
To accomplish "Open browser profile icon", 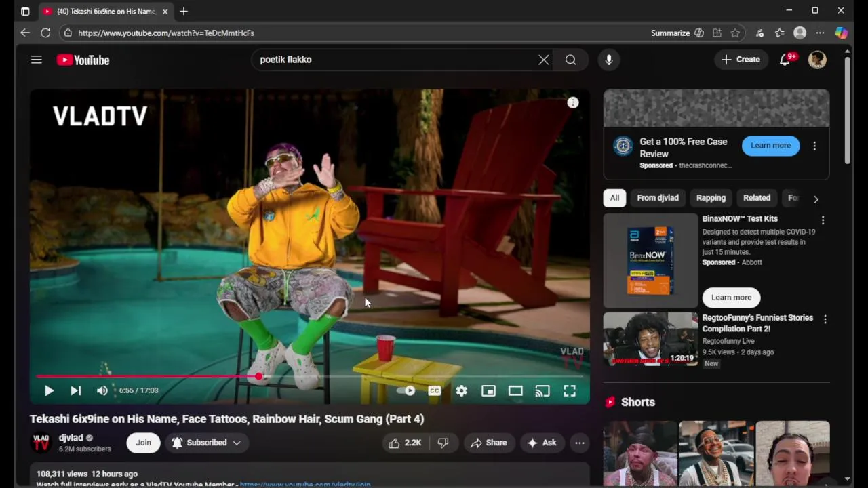I will click(800, 33).
